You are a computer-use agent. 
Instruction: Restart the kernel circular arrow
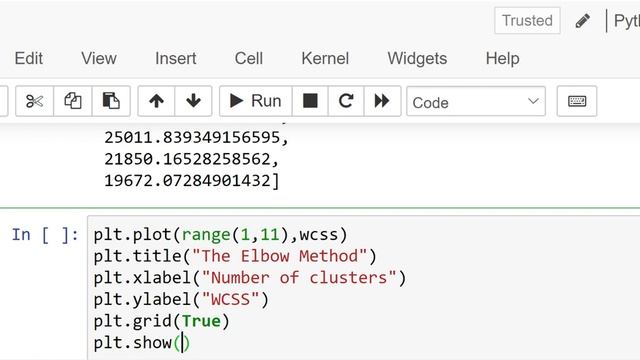(x=346, y=101)
